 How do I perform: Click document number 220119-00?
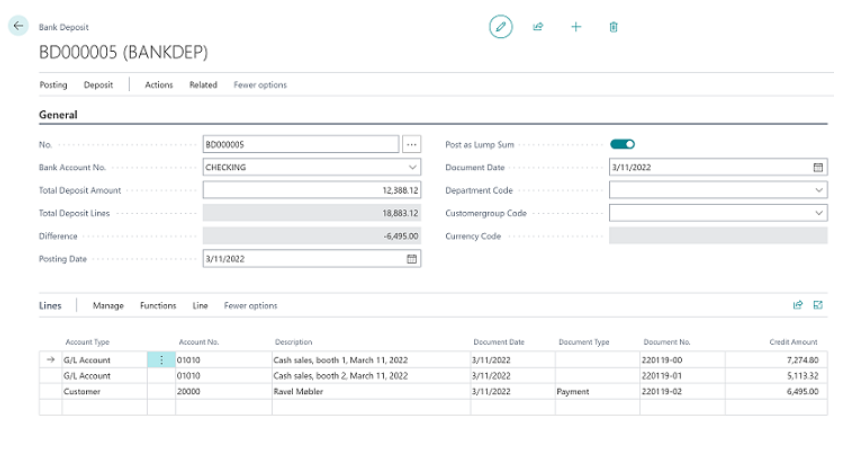(683, 360)
